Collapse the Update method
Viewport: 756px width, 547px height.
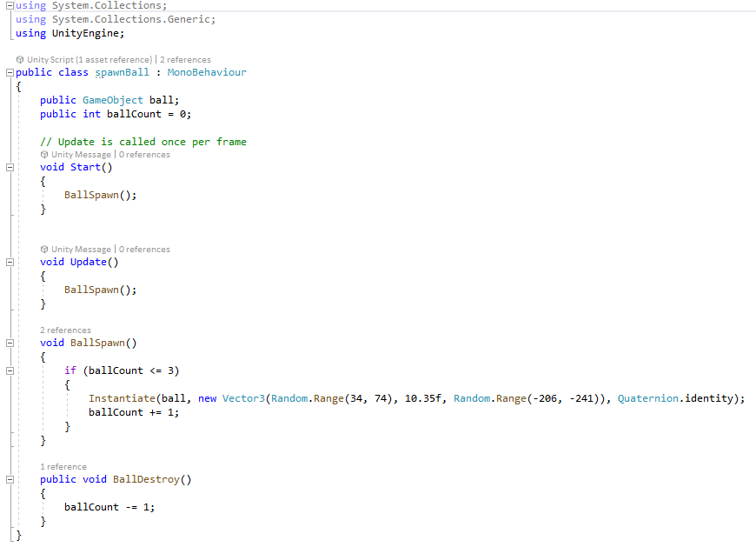(10, 262)
